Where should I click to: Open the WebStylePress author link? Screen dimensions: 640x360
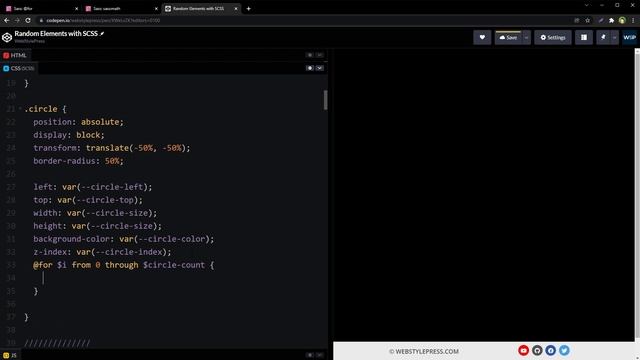(30, 41)
